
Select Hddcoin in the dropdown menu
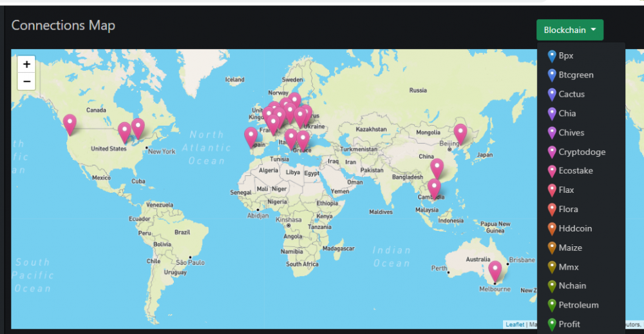[x=581, y=228]
